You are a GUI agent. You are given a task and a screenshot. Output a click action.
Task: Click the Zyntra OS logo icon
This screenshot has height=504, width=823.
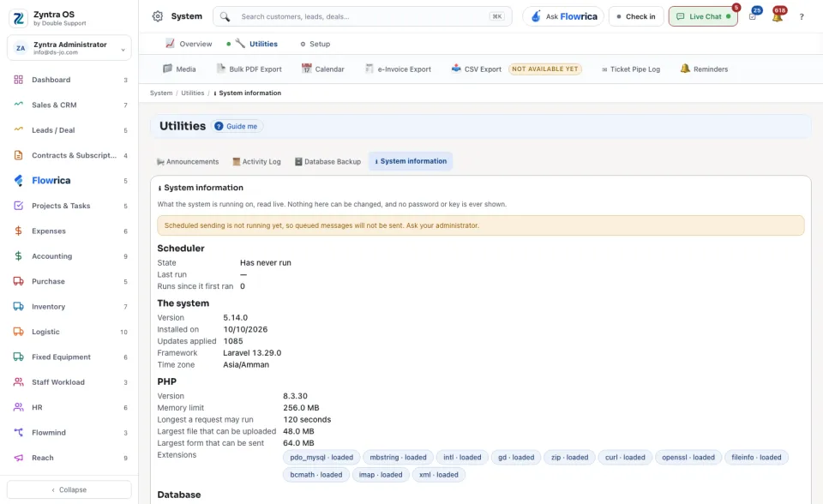tap(18, 18)
